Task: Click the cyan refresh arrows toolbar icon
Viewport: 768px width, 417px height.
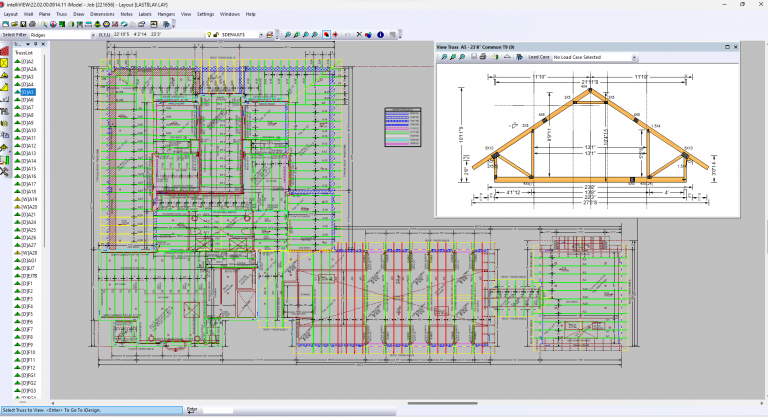Action: coord(124,24)
